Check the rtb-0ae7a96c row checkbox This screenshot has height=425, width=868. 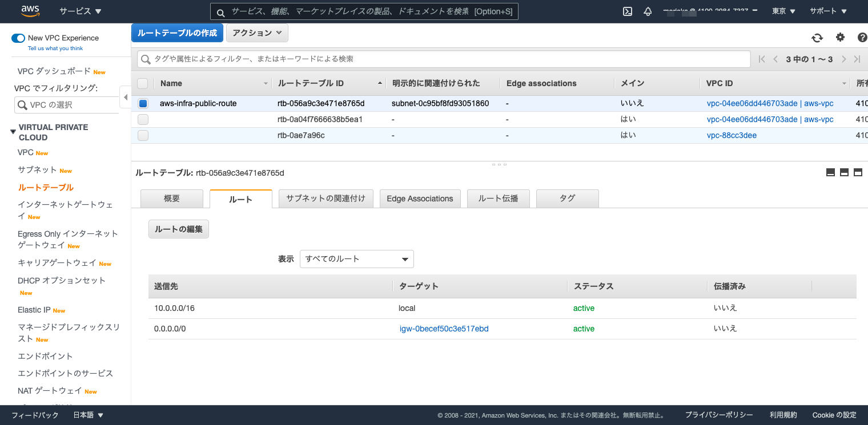click(x=143, y=136)
